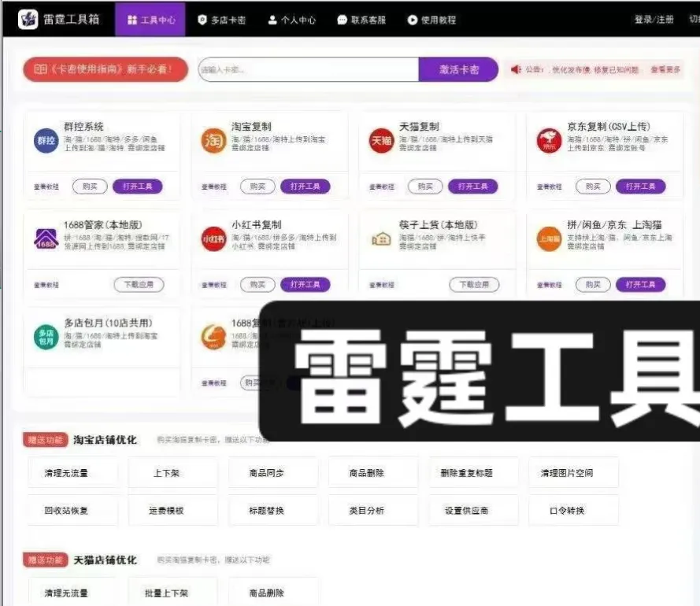Click 打开工具 in 天猫复制 card
This screenshot has width=700, height=606.
point(472,186)
